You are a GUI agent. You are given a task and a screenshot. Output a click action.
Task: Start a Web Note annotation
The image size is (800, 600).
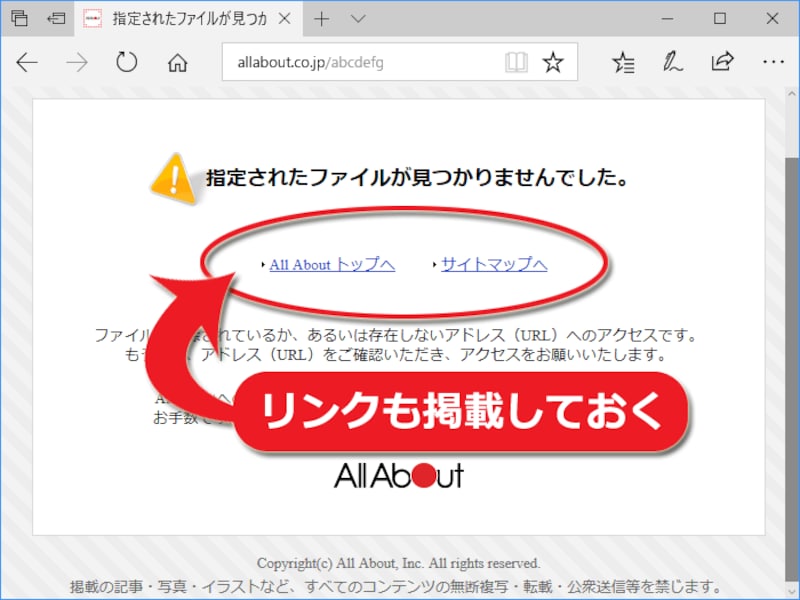(x=672, y=62)
